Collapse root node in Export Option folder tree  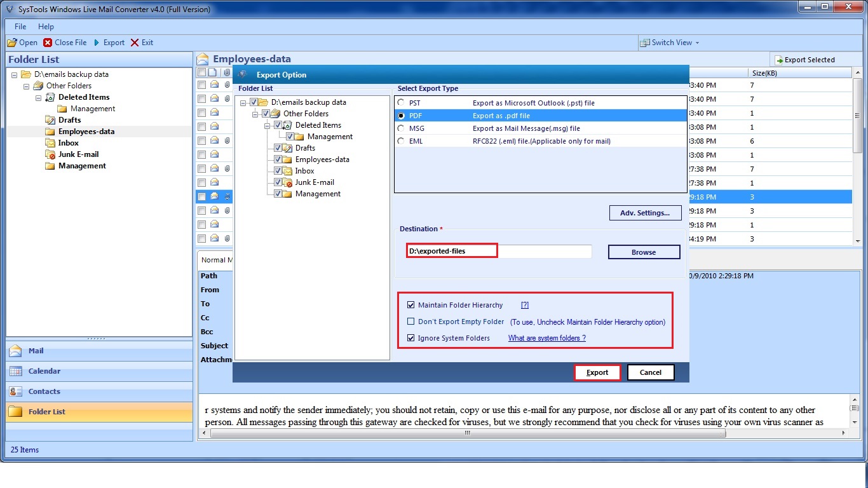click(244, 102)
